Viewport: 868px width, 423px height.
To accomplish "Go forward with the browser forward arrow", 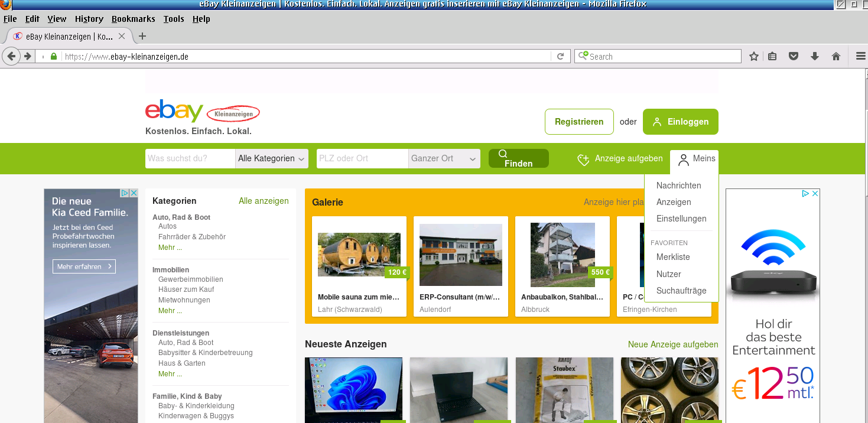I will pos(27,56).
